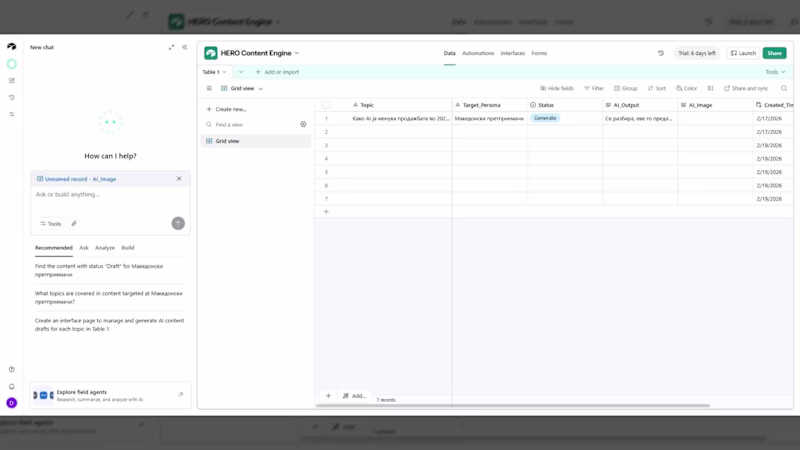Open row height toolbar icon
Screen dimensions: 800x450
click(x=710, y=88)
